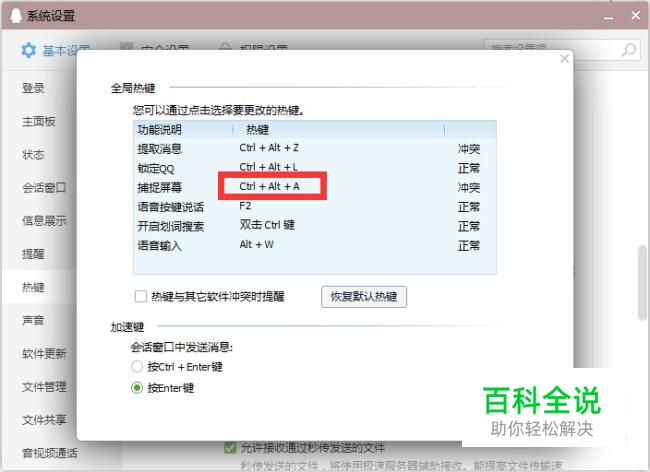650x472 pixels.
Task: Select 热键 in the sidebar
Action: click(x=33, y=287)
